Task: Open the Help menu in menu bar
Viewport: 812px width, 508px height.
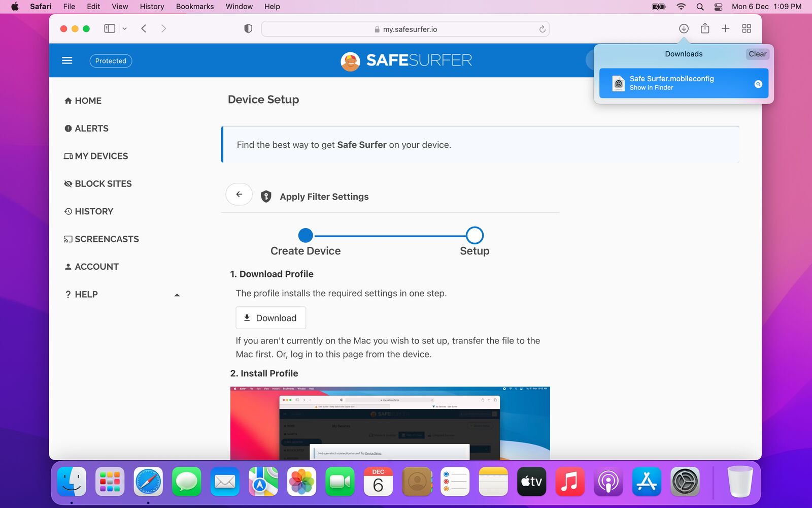Action: (272, 7)
